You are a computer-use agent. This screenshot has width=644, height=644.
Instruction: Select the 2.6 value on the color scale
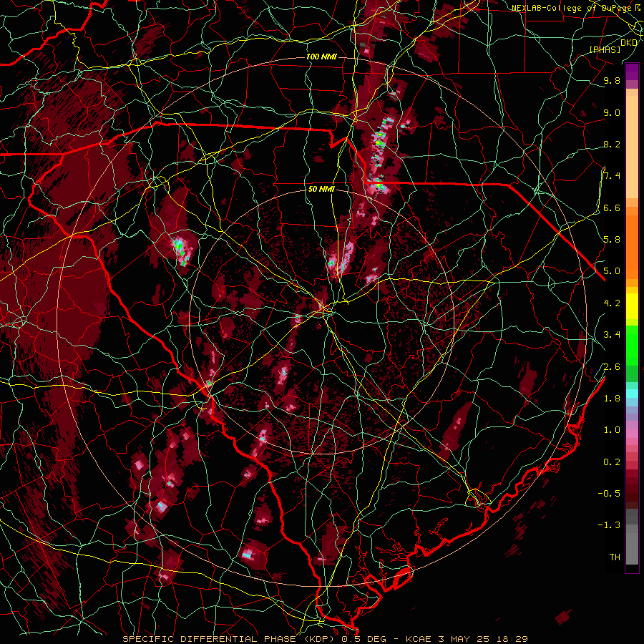[612, 367]
